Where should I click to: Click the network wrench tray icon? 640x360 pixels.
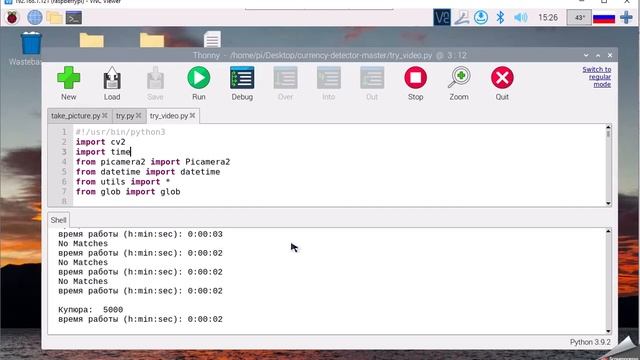click(x=462, y=18)
